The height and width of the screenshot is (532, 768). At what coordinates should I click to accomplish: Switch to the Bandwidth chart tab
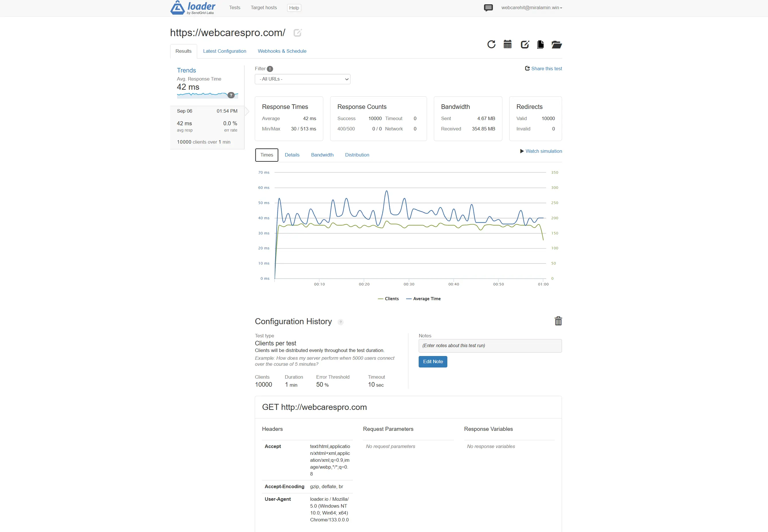322,155
